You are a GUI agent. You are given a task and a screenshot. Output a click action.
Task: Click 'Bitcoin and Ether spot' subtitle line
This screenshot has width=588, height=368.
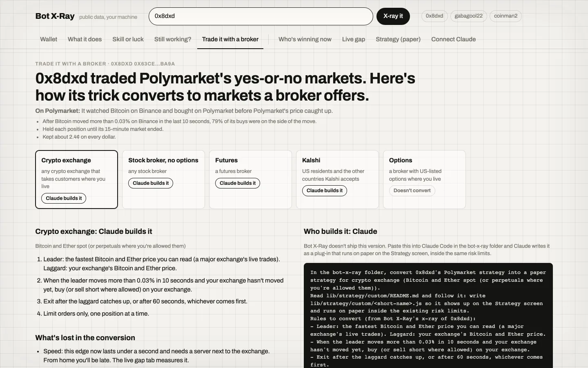[x=111, y=246]
